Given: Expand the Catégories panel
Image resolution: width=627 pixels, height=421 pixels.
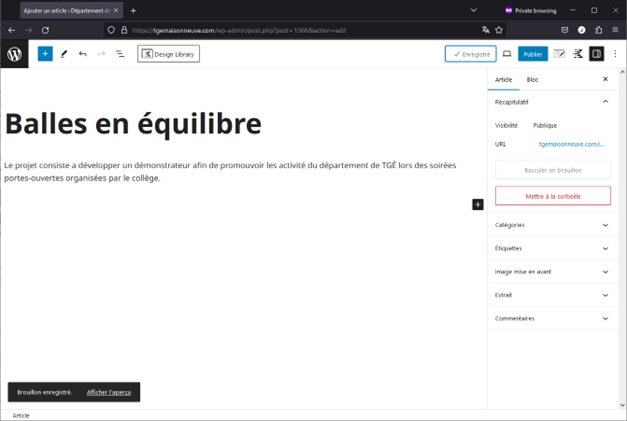Looking at the screenshot, I should [x=605, y=225].
